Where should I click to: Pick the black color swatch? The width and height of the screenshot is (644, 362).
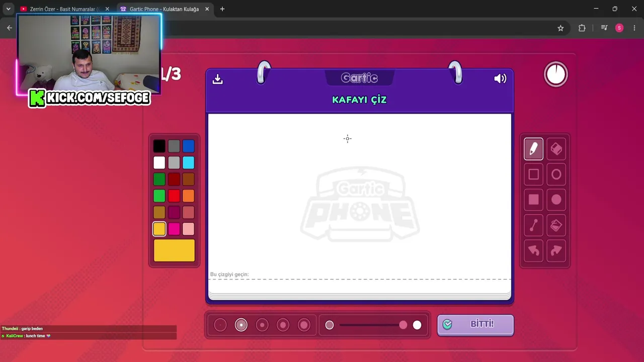[159, 146]
